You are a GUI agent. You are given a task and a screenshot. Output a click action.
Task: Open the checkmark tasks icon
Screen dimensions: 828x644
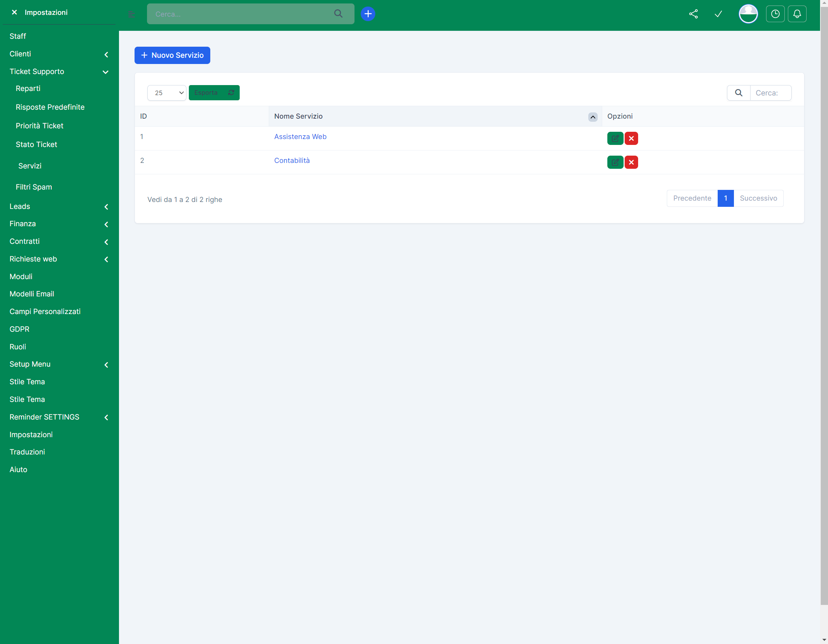pyautogui.click(x=718, y=14)
